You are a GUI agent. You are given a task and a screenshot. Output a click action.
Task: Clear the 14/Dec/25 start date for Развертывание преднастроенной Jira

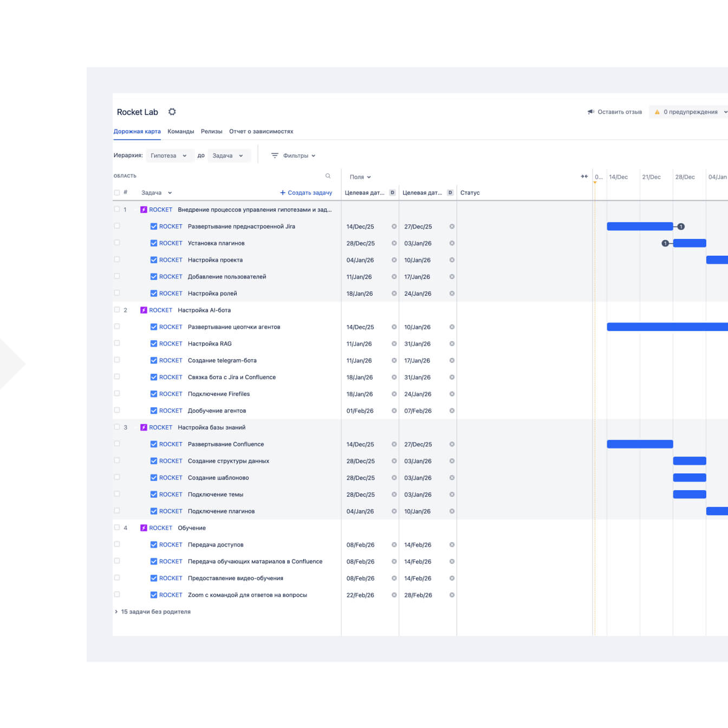tap(394, 226)
